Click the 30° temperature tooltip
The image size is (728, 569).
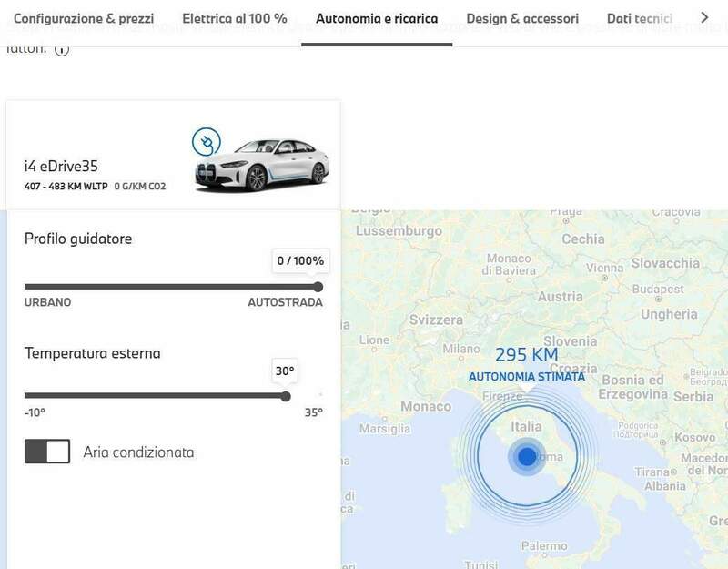285,371
